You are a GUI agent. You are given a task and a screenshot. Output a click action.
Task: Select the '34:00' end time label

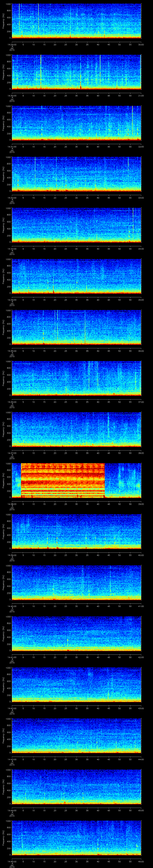click(141, 249)
